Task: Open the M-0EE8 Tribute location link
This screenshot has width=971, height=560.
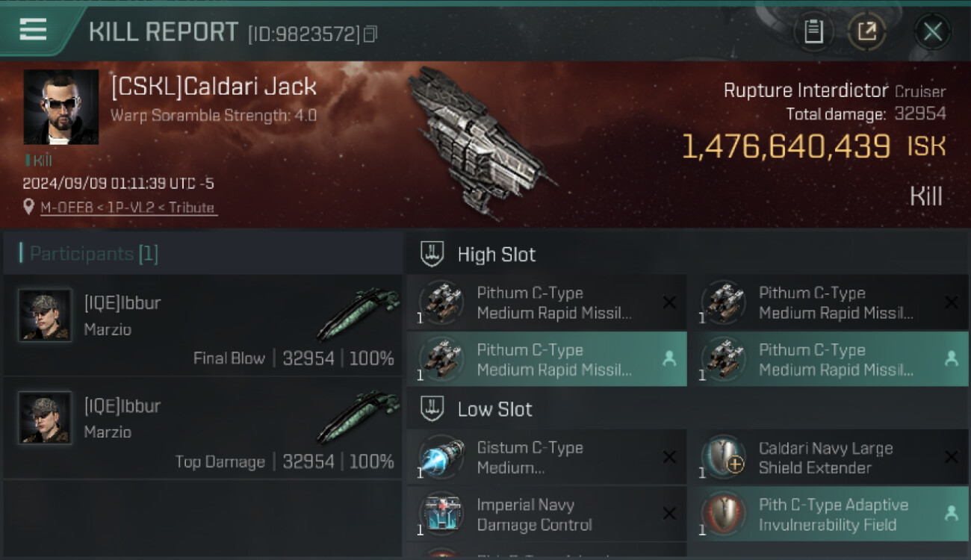Action: 128,208
